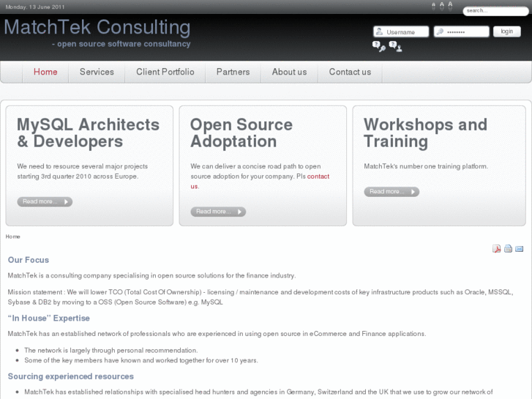The image size is (532, 399).
Task: Navigate to About us
Action: click(x=289, y=72)
